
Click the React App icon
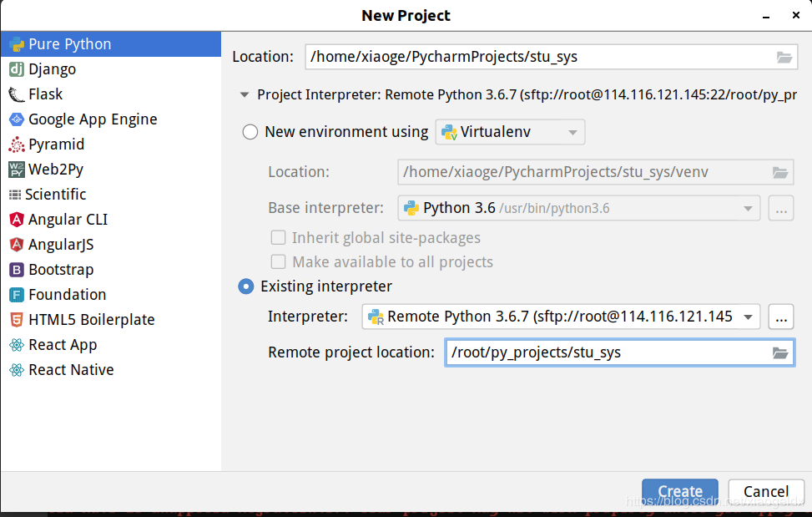point(17,345)
